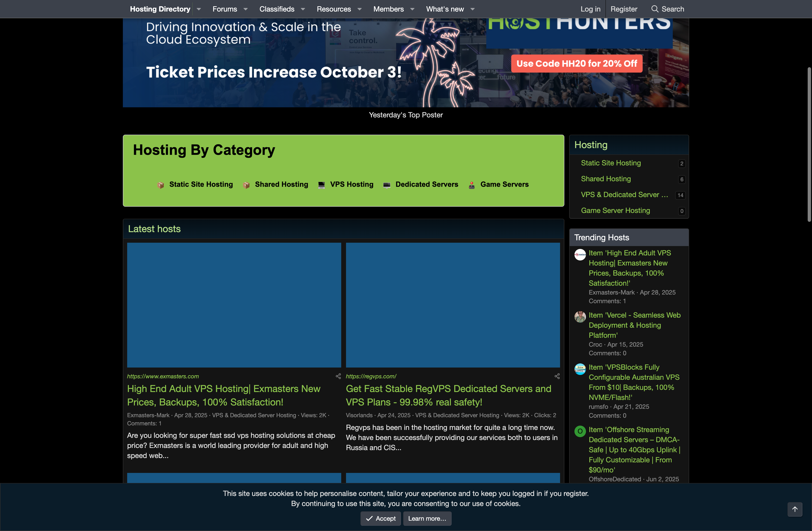
Task: Open the Shared Hosting category in sidebar
Action: [606, 179]
